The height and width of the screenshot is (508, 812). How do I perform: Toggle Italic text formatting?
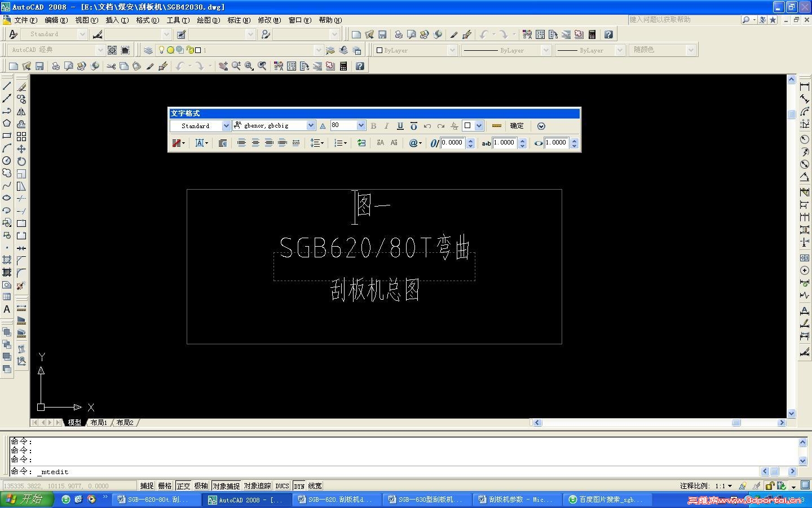click(387, 126)
